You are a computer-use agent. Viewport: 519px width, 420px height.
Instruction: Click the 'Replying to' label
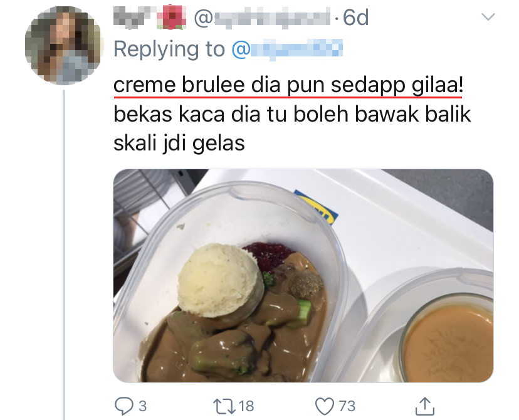169,50
